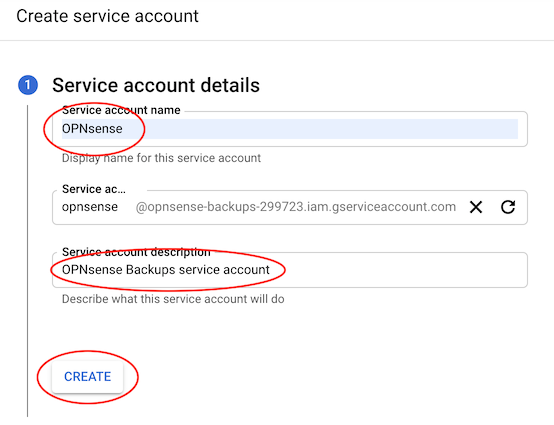The image size is (554, 425).
Task: Click 'Display name for this service account' hint
Action: coord(161,158)
